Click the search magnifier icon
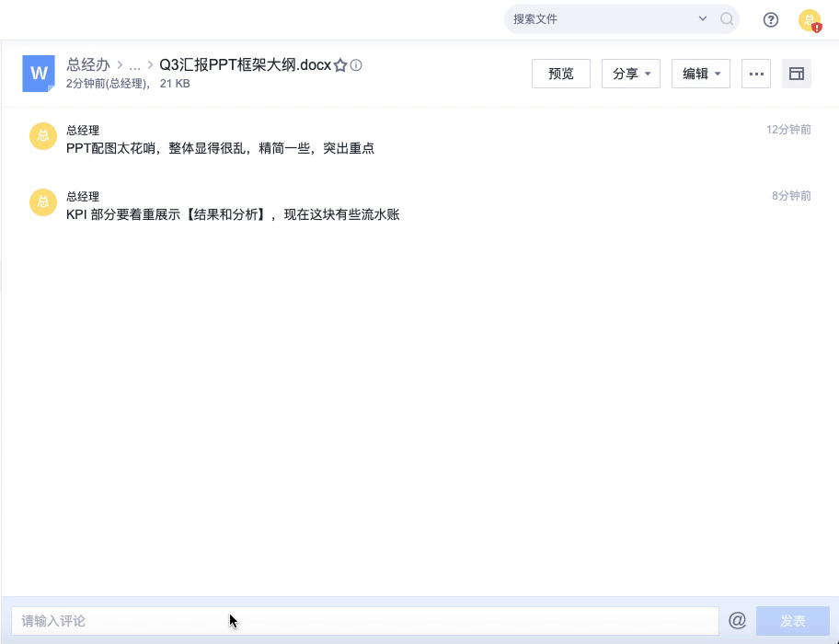This screenshot has width=839, height=644. [x=726, y=18]
